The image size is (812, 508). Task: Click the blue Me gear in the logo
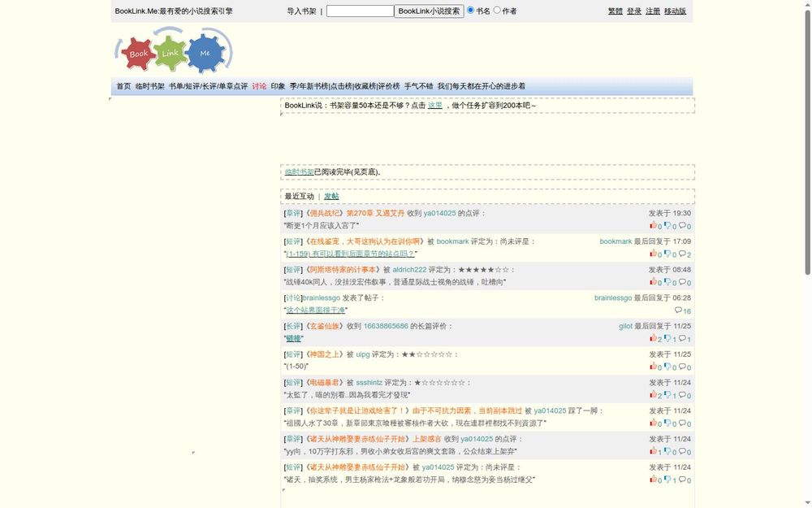(204, 54)
